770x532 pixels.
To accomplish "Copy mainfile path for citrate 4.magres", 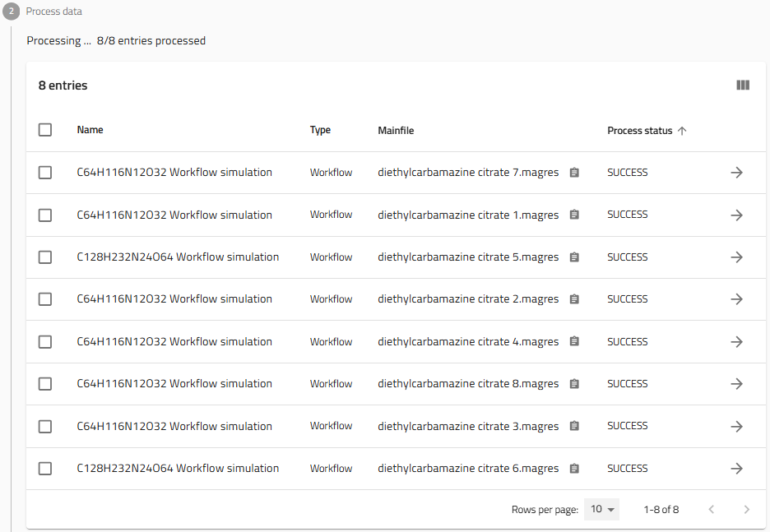I will tap(574, 341).
